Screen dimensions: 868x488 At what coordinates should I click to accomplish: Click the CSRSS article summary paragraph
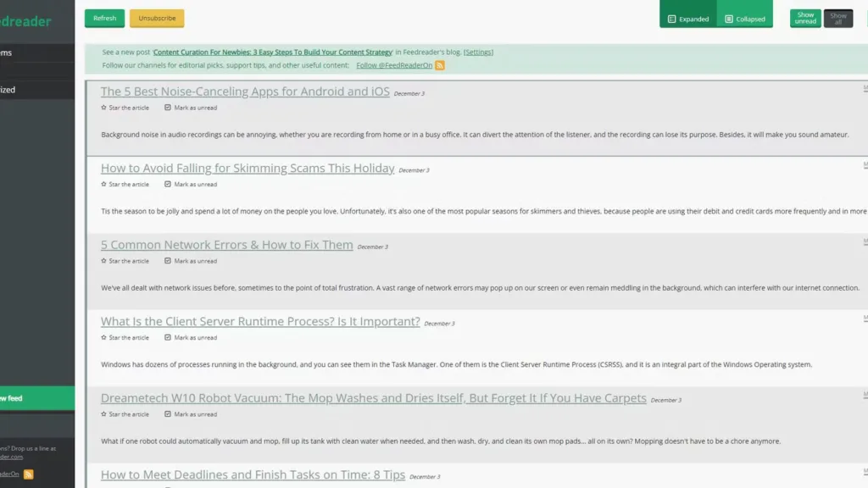point(456,364)
